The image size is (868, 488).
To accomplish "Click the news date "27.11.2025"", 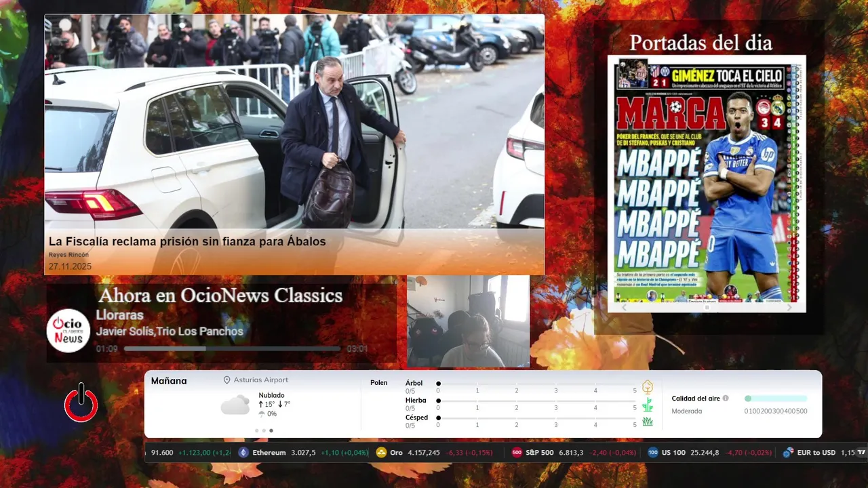I will [x=70, y=266].
